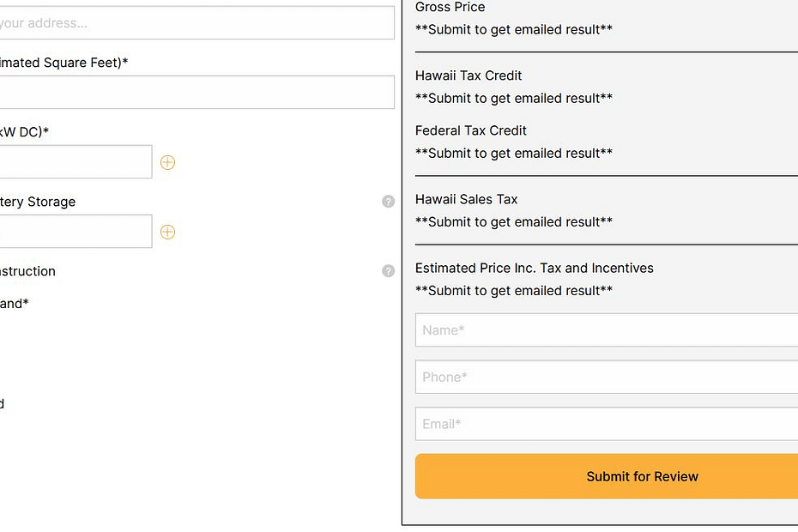798x532 pixels.
Task: Open the help tooltip for Battery Storage
Action: coord(388,202)
